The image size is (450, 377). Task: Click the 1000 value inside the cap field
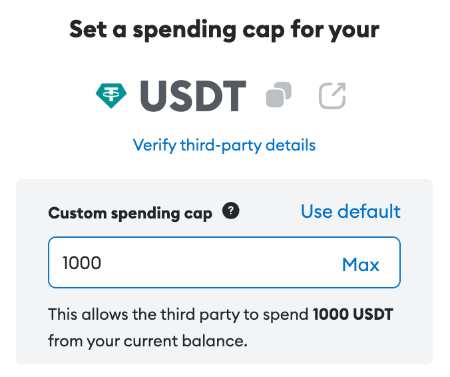[82, 263]
